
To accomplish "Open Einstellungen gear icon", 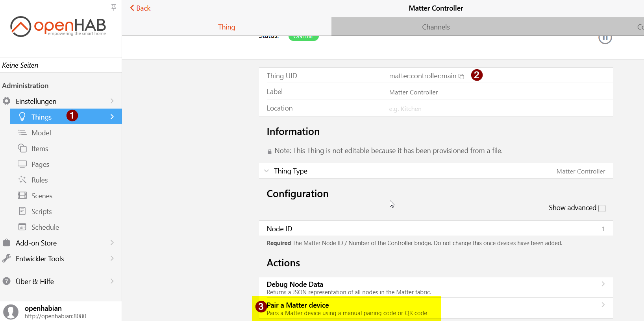I will click(x=7, y=101).
